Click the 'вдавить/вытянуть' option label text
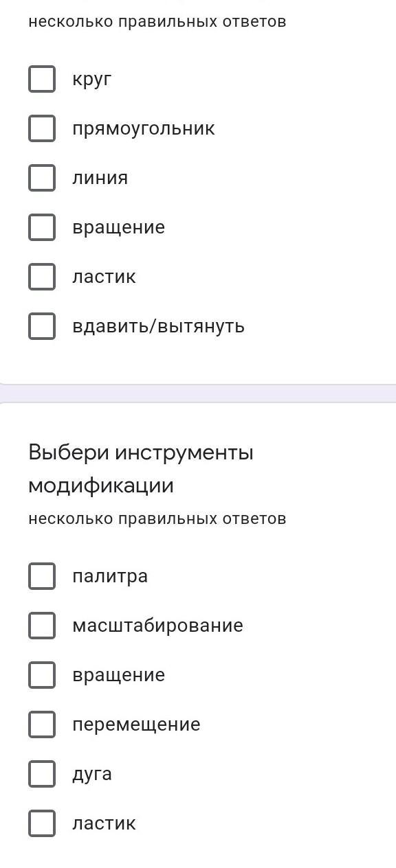396x868 pixels. [x=158, y=326]
